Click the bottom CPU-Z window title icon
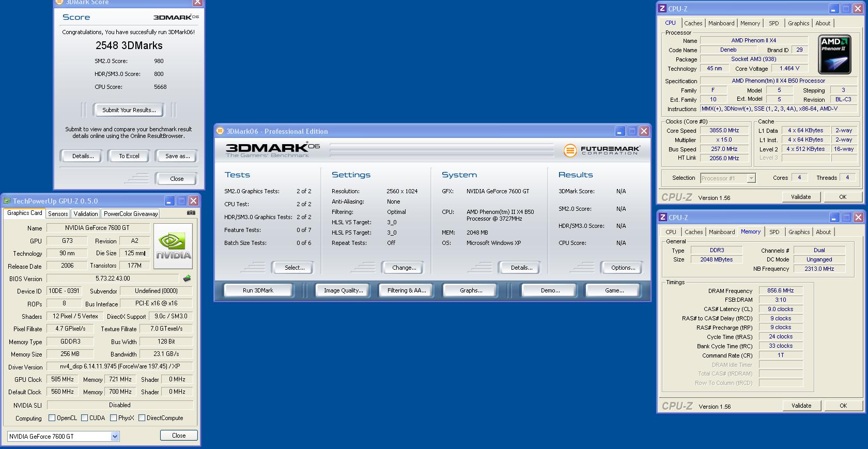The height and width of the screenshot is (449, 868). pos(662,218)
